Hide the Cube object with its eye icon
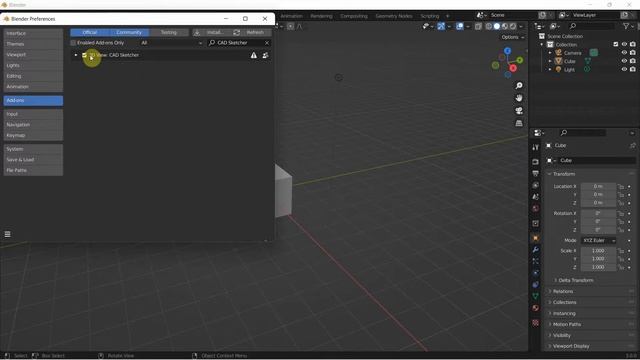 tap(624, 61)
